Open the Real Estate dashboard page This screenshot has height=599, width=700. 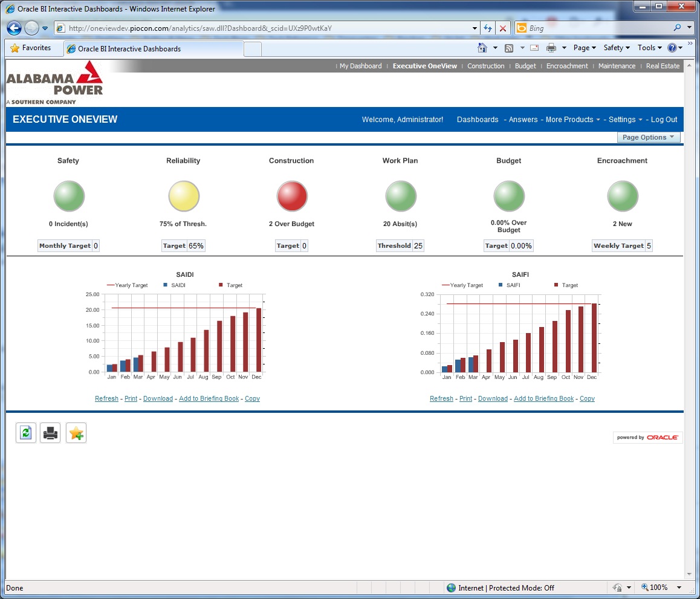click(x=663, y=66)
